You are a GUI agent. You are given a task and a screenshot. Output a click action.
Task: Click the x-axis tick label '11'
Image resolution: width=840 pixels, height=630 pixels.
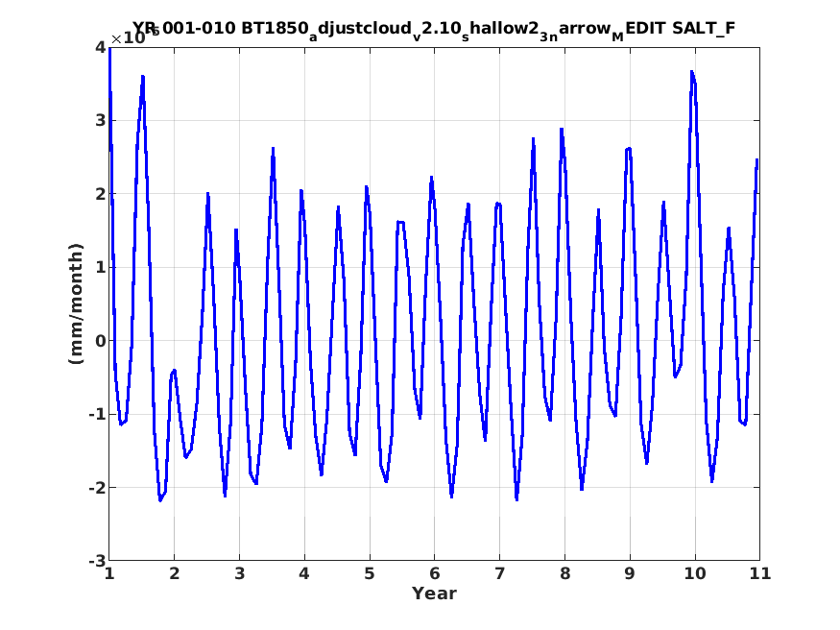[759, 573]
